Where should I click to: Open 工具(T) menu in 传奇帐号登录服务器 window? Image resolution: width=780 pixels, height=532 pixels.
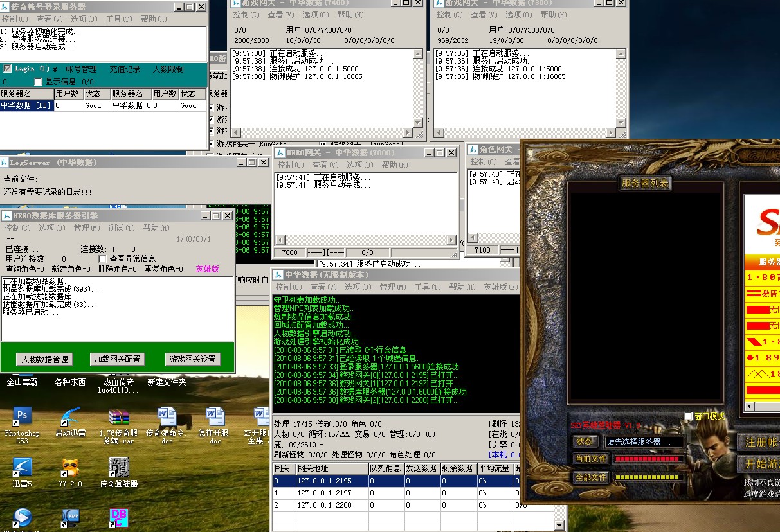118,19
